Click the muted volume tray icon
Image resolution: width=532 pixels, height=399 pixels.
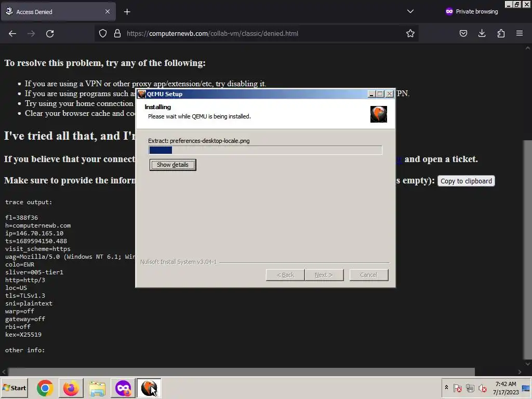click(482, 388)
